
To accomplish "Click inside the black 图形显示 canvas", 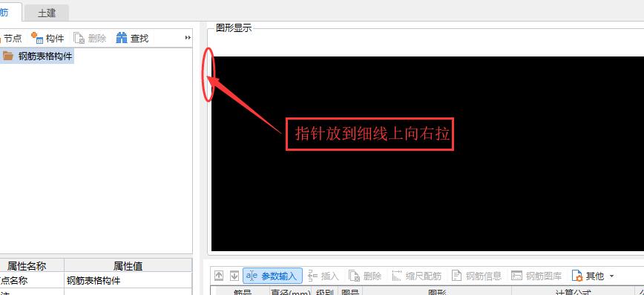I will (x=427, y=154).
